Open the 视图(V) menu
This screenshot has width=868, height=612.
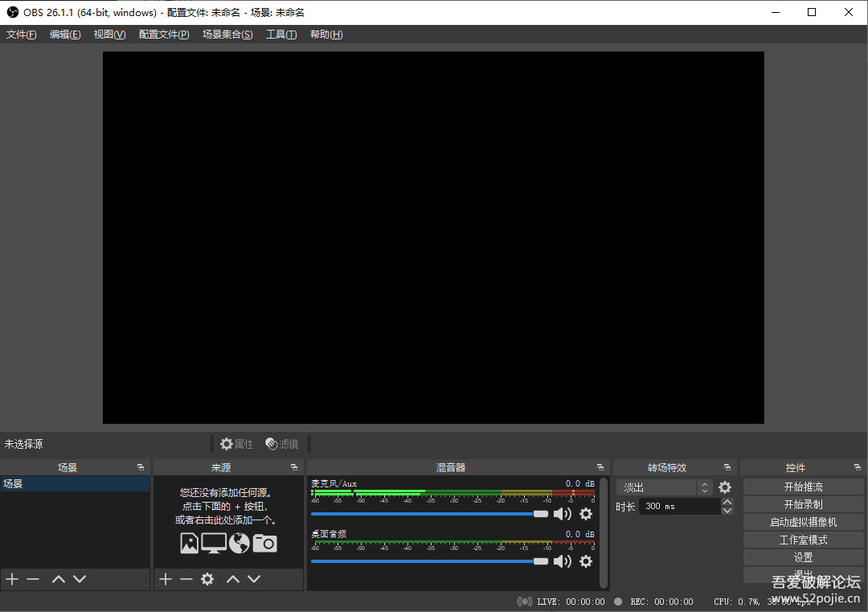tap(109, 35)
